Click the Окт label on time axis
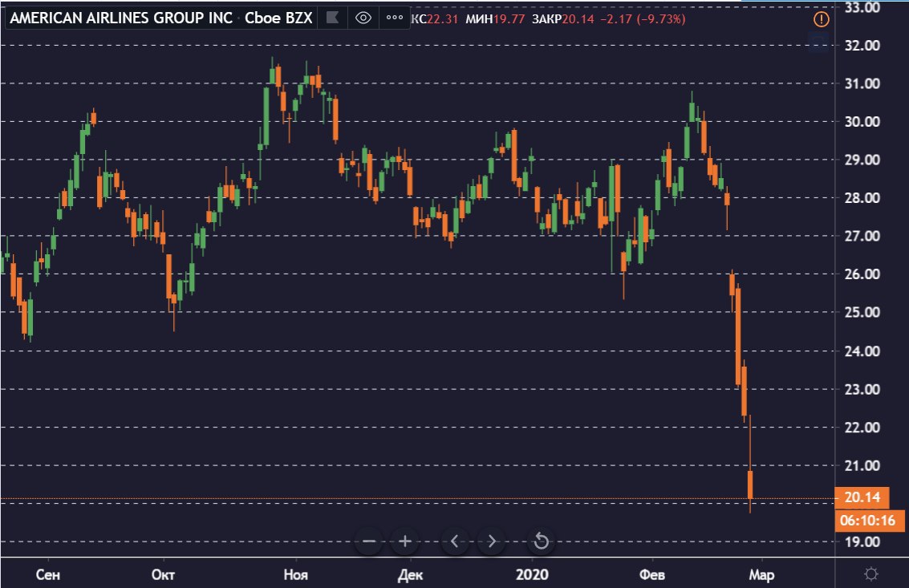The image size is (909, 588). 163,574
